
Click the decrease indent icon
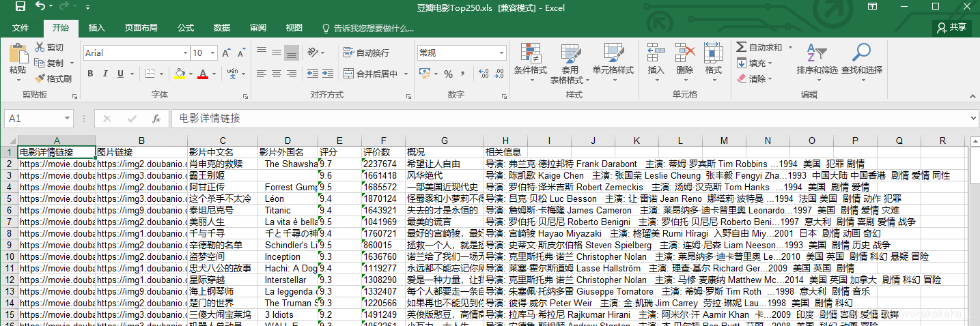pyautogui.click(x=312, y=74)
